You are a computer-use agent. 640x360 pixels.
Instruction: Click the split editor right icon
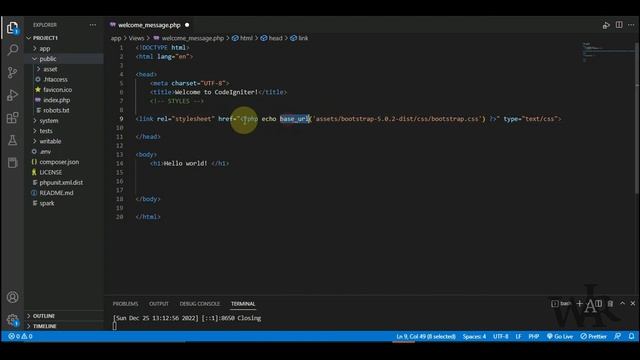click(619, 25)
